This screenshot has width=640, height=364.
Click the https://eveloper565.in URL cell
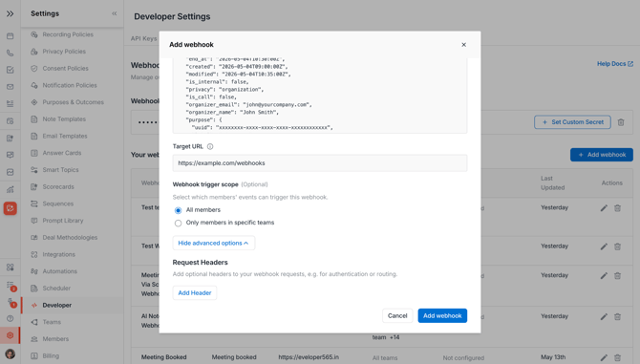(x=309, y=357)
